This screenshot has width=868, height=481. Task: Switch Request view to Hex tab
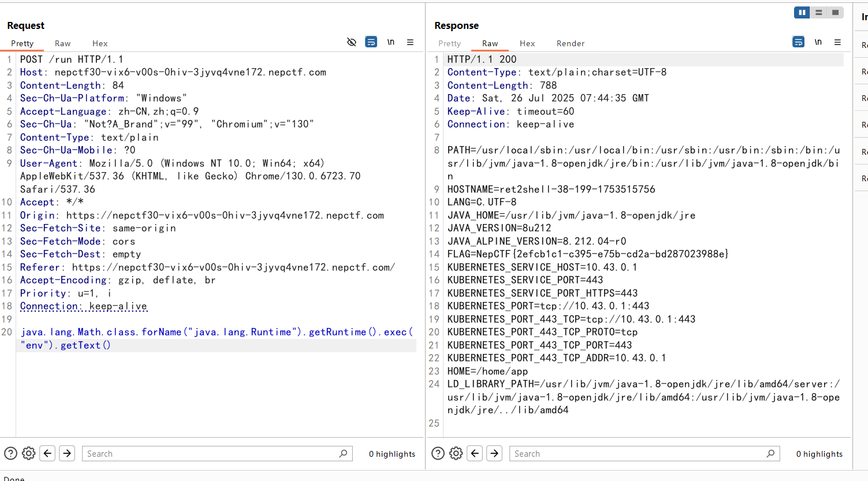point(100,43)
